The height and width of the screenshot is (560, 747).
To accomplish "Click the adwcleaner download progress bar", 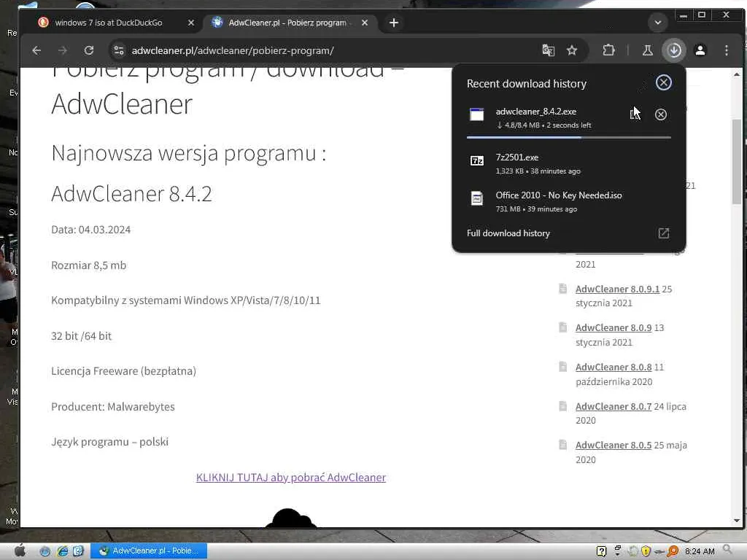I will [x=569, y=137].
